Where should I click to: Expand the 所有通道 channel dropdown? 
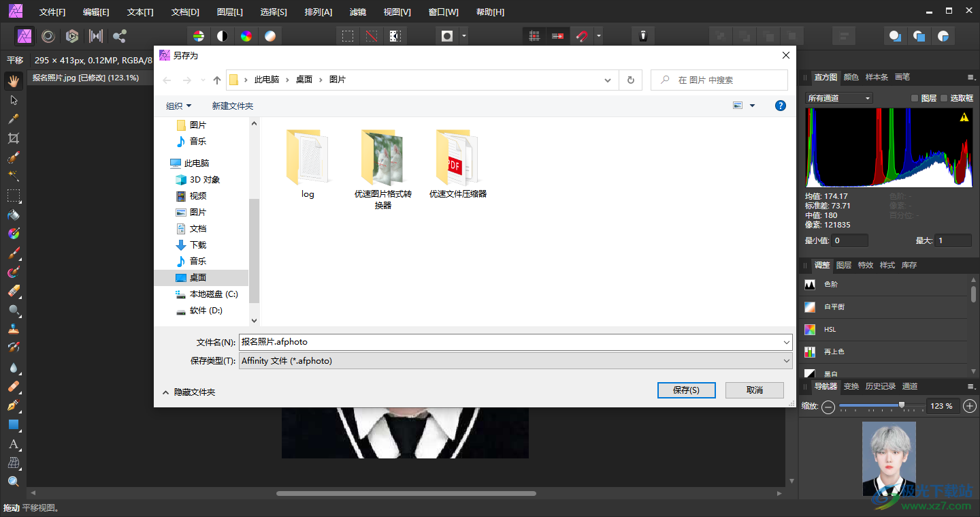(x=838, y=98)
